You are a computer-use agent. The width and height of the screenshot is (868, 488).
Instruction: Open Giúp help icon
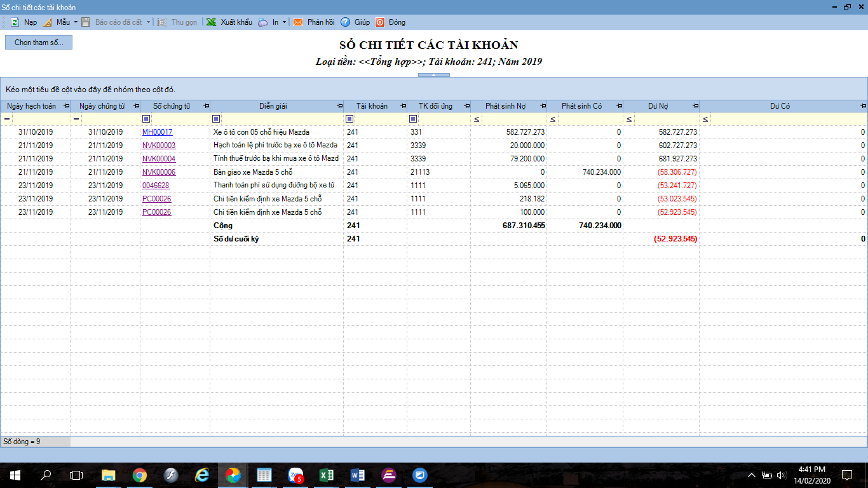346,22
